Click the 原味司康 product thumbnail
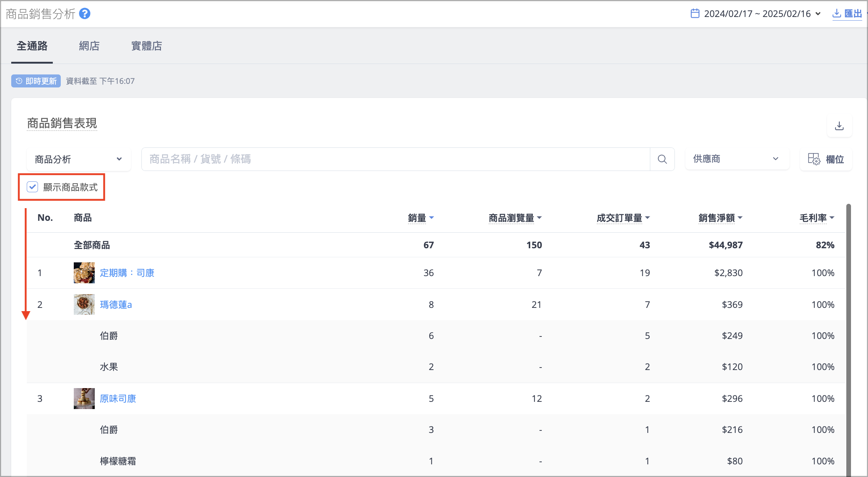 click(84, 399)
